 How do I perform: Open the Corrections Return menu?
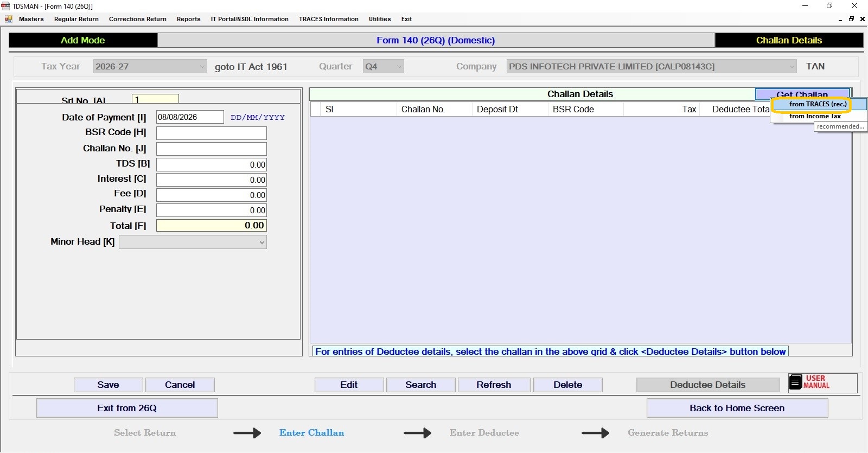tap(138, 19)
